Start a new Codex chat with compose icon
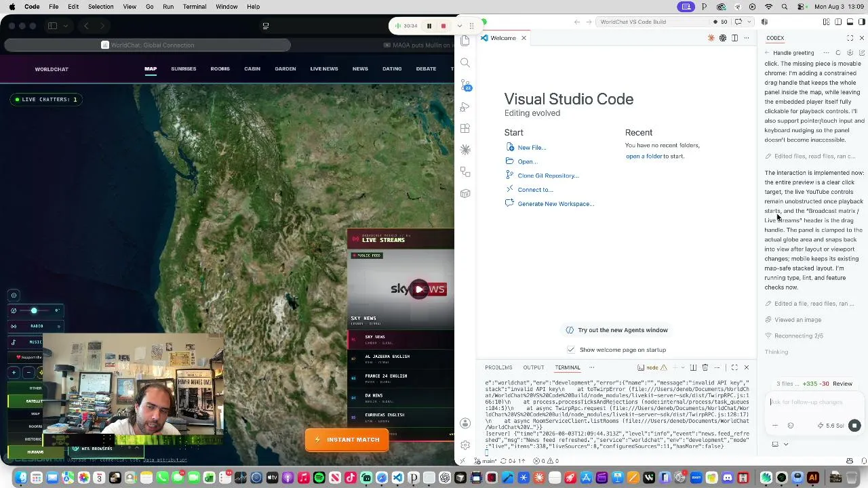This screenshot has height=488, width=868. 861,53
